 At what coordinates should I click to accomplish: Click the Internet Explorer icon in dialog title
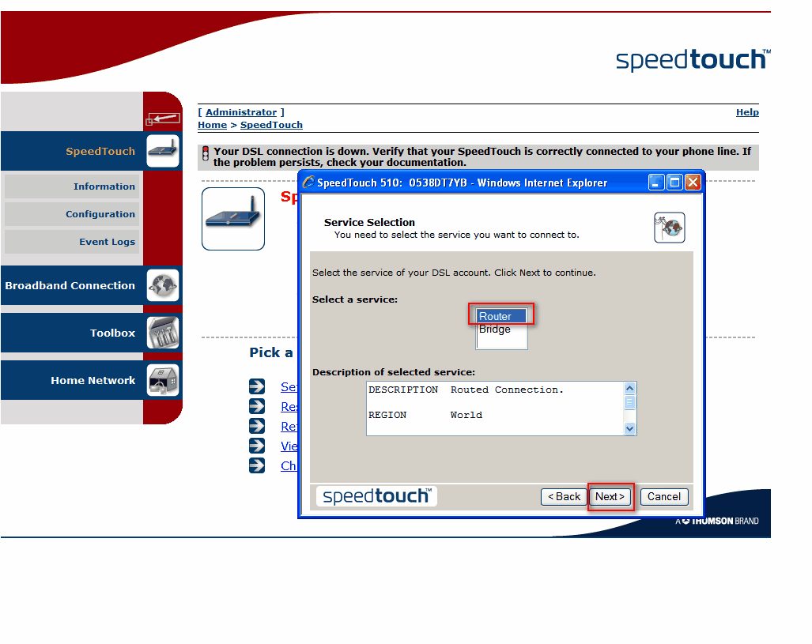point(308,183)
